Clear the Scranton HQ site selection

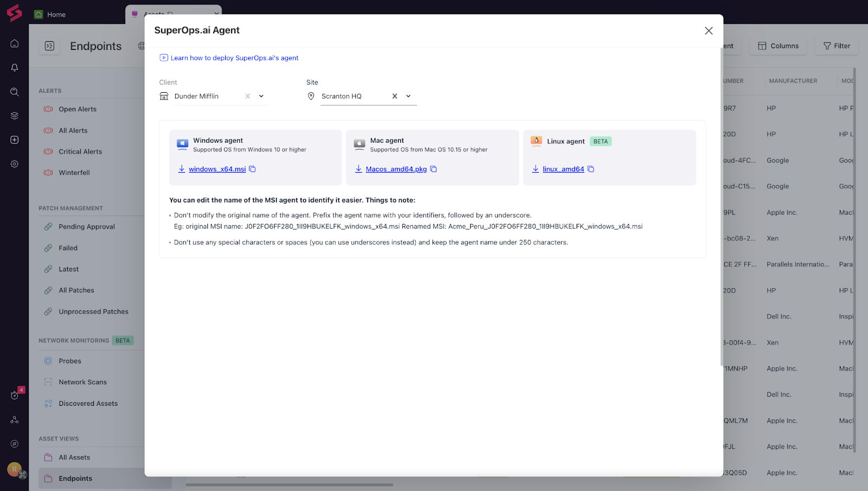pos(395,96)
